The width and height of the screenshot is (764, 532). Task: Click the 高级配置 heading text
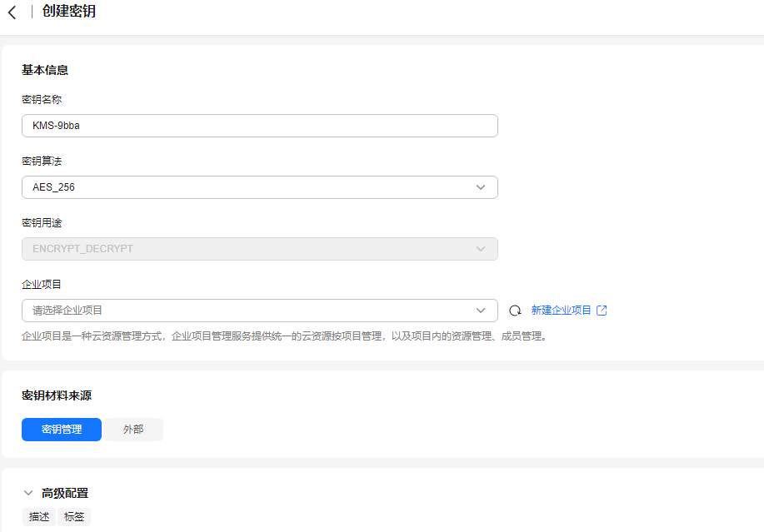coord(65,493)
